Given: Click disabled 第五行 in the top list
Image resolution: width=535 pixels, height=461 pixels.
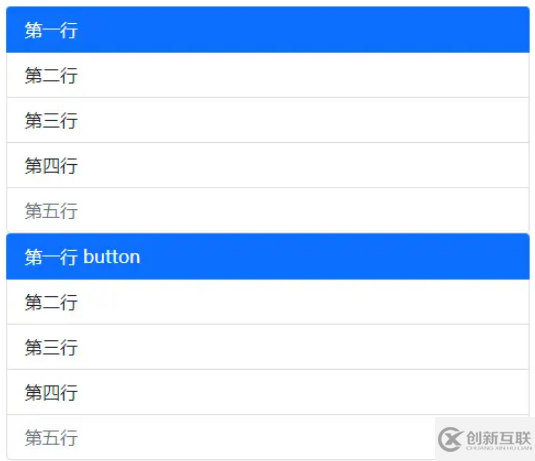Looking at the screenshot, I should click(268, 210).
